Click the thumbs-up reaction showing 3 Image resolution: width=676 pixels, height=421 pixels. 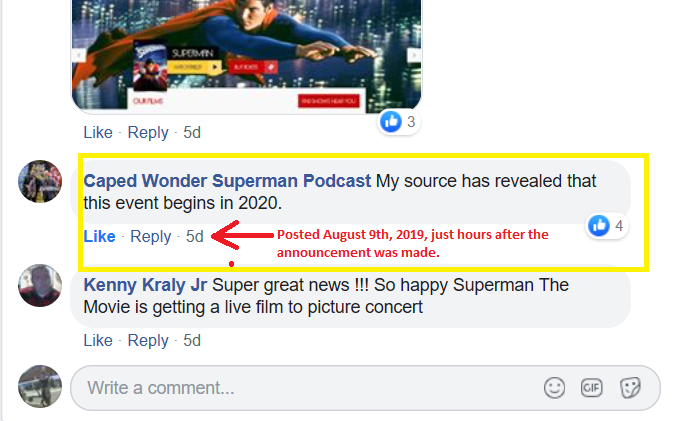[397, 122]
